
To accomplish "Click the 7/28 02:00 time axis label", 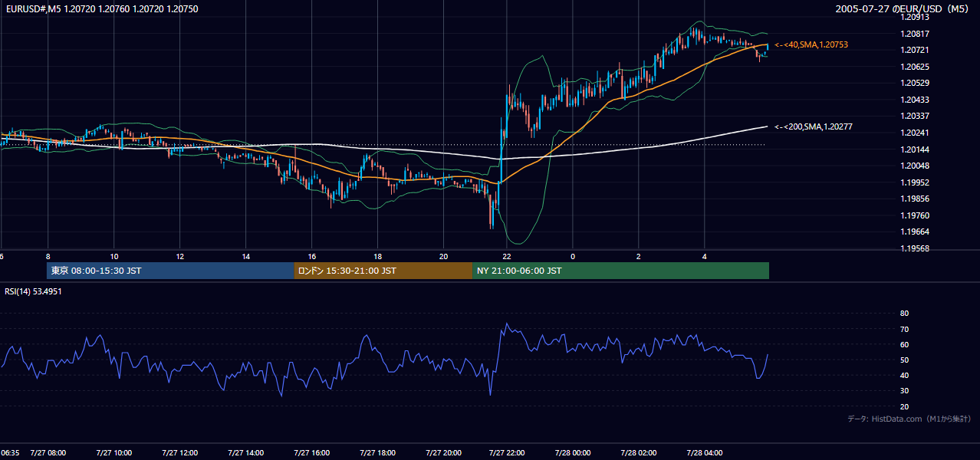I will pos(639,453).
